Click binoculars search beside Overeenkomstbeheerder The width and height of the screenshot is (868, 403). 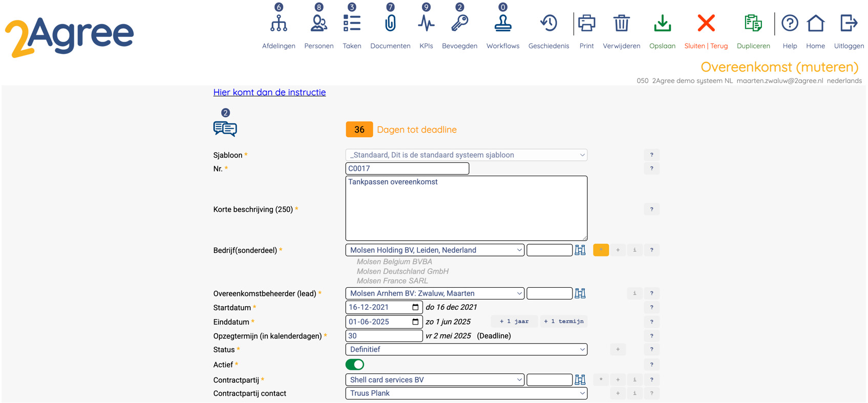point(580,293)
